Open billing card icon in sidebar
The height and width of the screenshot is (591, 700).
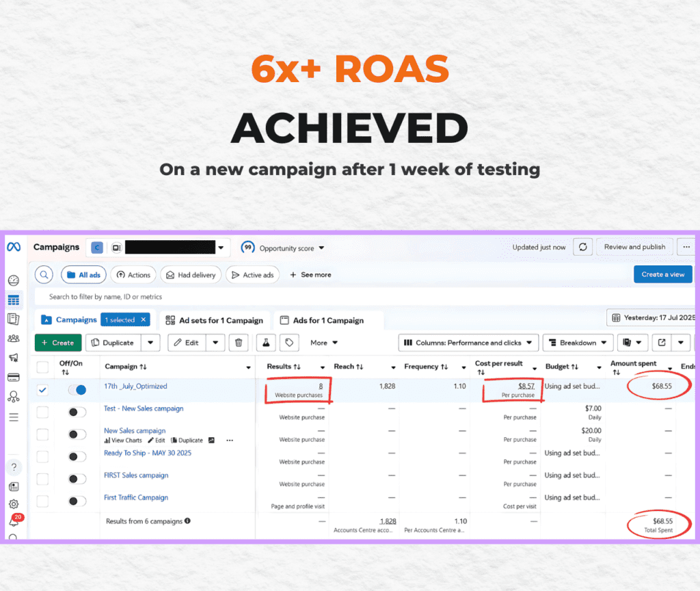click(x=13, y=377)
